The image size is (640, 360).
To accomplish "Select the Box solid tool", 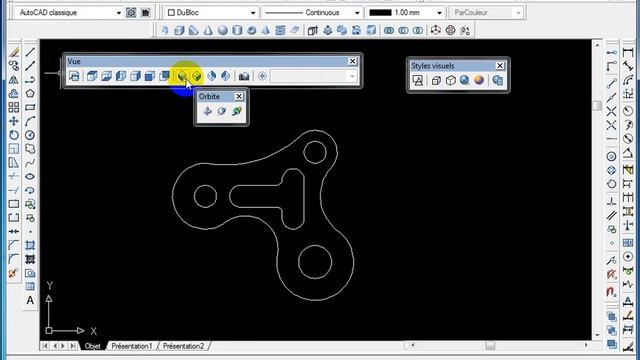I will [179, 30].
